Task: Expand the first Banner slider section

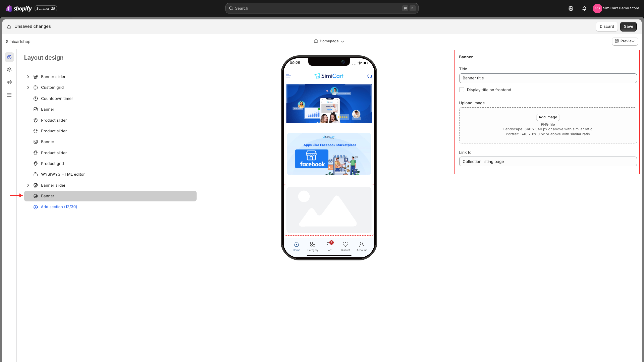Action: pyautogui.click(x=28, y=77)
